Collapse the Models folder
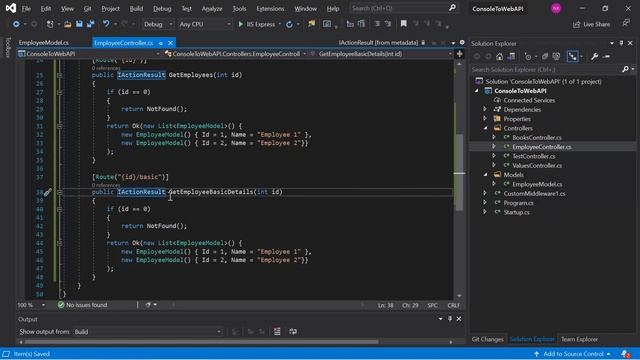 485,175
